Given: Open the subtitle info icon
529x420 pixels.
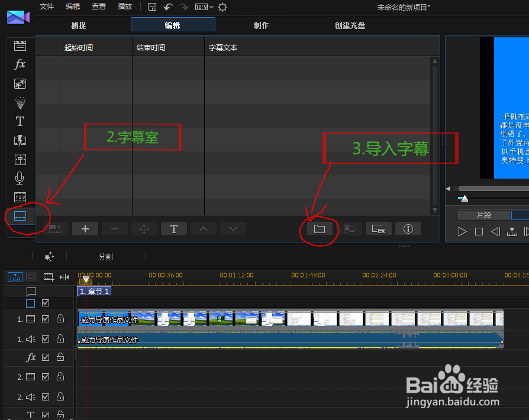Looking at the screenshot, I should (x=408, y=229).
